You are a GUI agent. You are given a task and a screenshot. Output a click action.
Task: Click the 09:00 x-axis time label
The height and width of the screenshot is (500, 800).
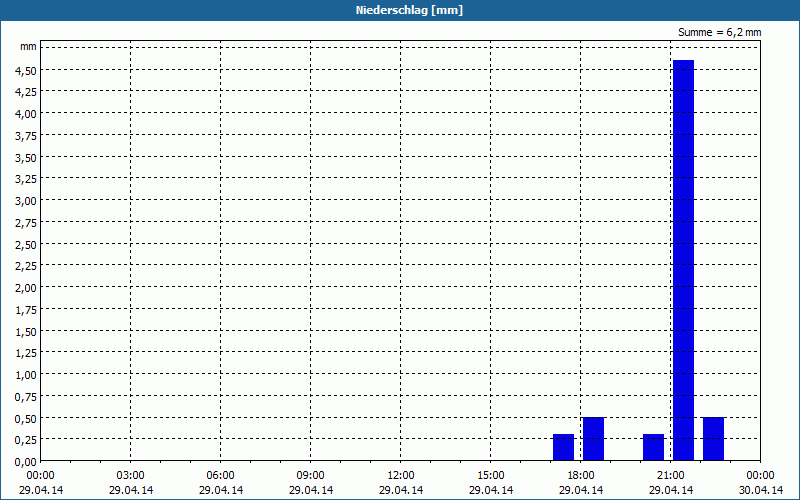coord(311,476)
